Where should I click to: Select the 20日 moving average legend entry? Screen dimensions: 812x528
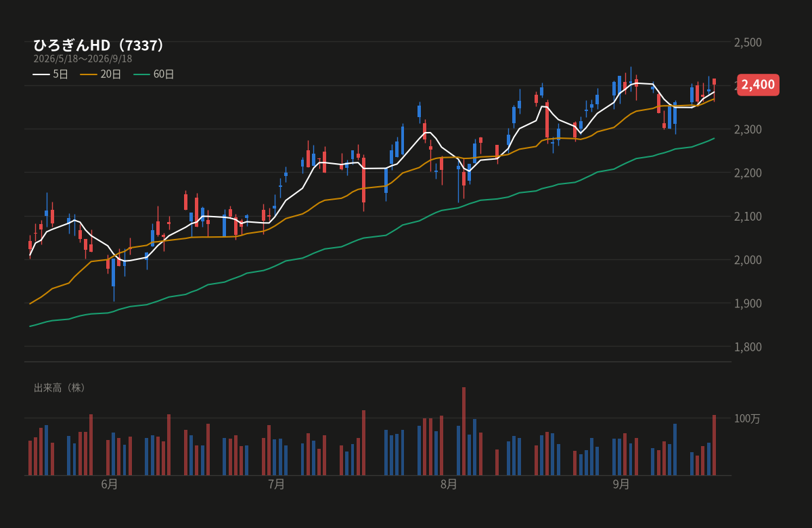(101, 74)
